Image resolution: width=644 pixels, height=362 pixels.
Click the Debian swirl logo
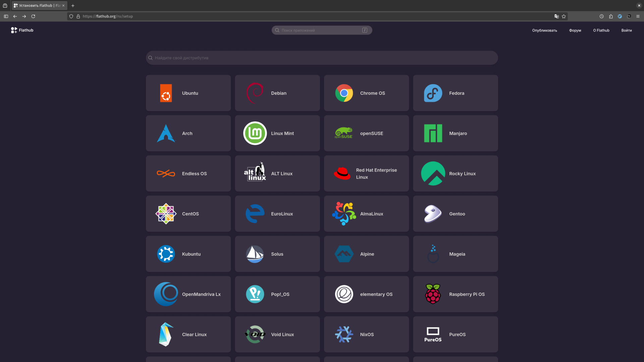click(255, 93)
